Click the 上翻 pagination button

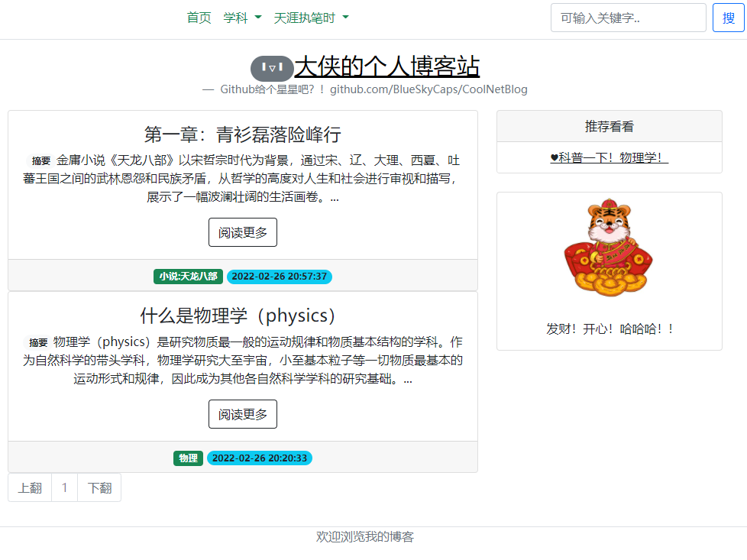pyautogui.click(x=29, y=487)
